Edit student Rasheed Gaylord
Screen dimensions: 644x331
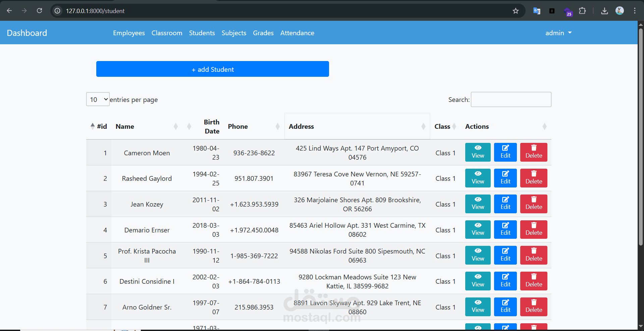tap(505, 178)
